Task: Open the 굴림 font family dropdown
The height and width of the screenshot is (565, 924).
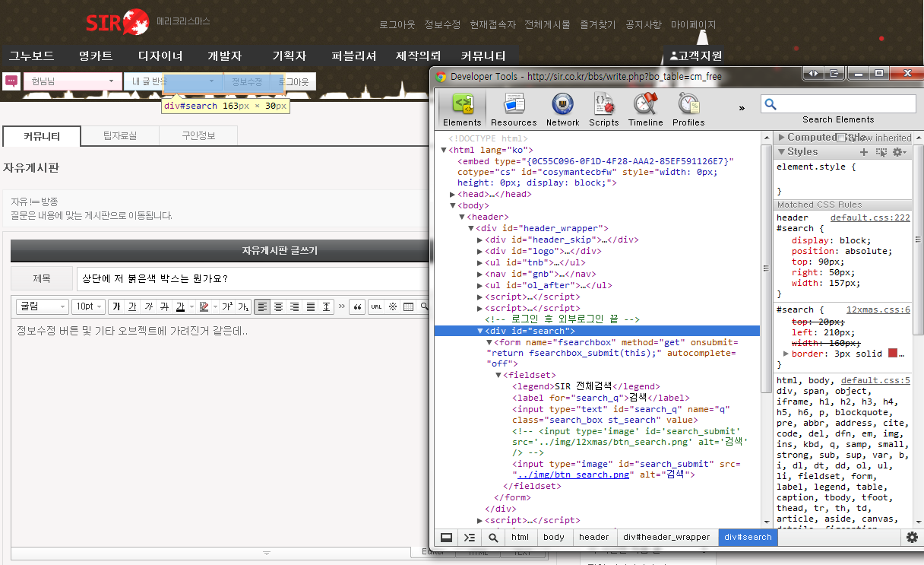Action: (43, 306)
